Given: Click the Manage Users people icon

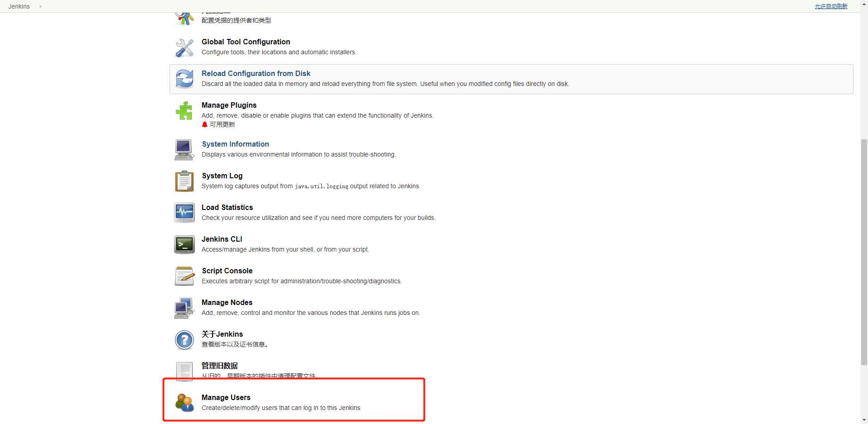Looking at the screenshot, I should click(184, 403).
